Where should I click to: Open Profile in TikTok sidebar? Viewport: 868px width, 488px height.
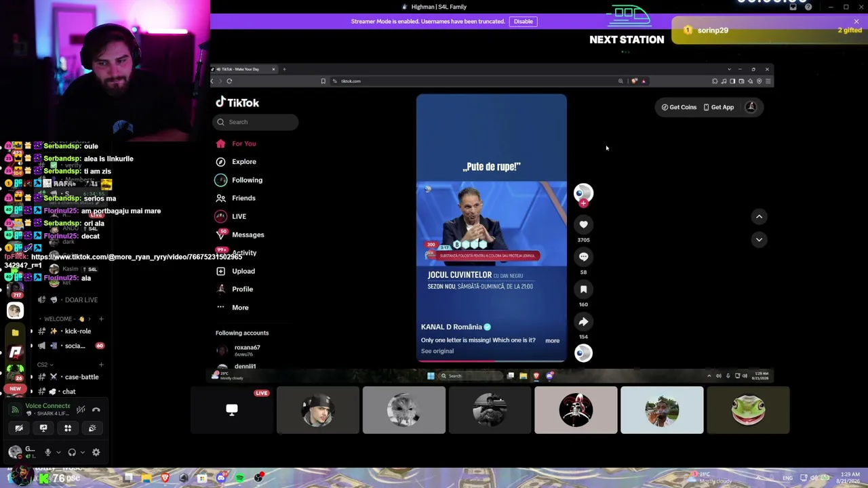[235, 289]
